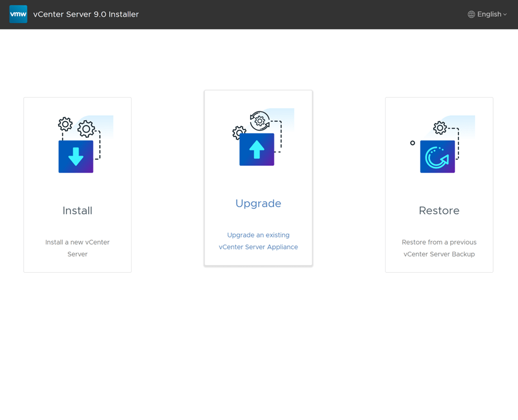Click the blue download arrow Install icon
518x420 pixels.
[76, 157]
